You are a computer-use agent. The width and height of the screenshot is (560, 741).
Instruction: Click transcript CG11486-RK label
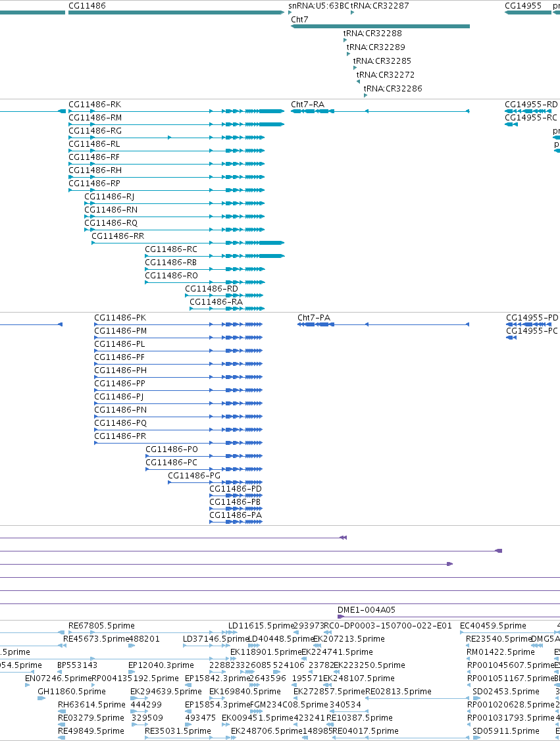95,105
